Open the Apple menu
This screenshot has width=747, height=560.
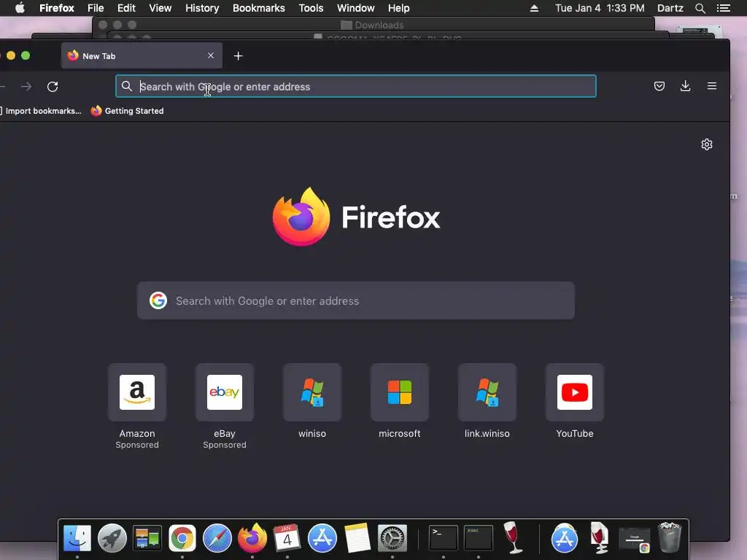20,8
